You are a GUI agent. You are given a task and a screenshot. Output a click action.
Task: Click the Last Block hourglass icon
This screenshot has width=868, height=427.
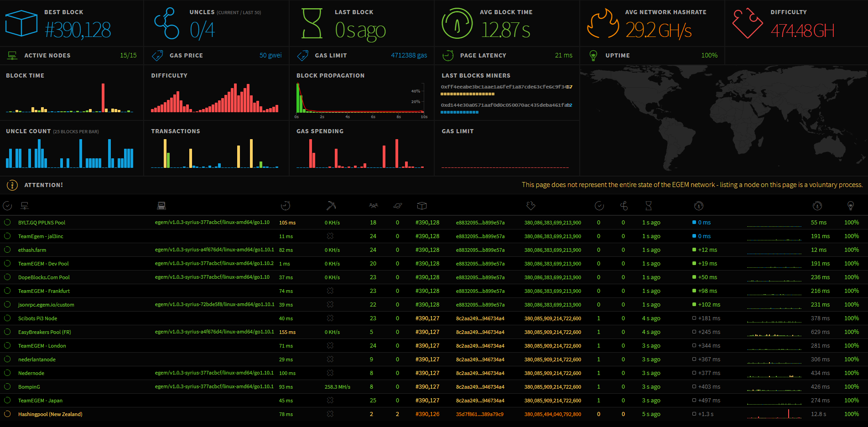coord(312,23)
